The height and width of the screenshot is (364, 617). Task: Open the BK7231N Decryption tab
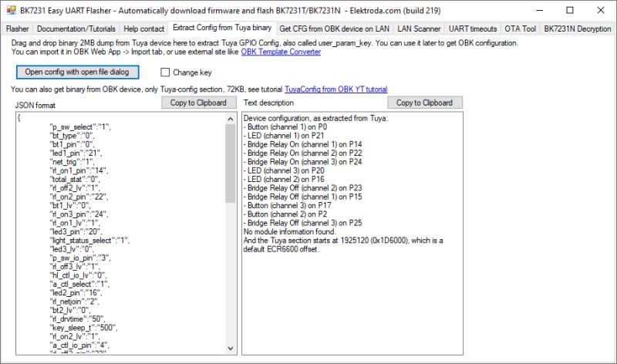pos(577,29)
